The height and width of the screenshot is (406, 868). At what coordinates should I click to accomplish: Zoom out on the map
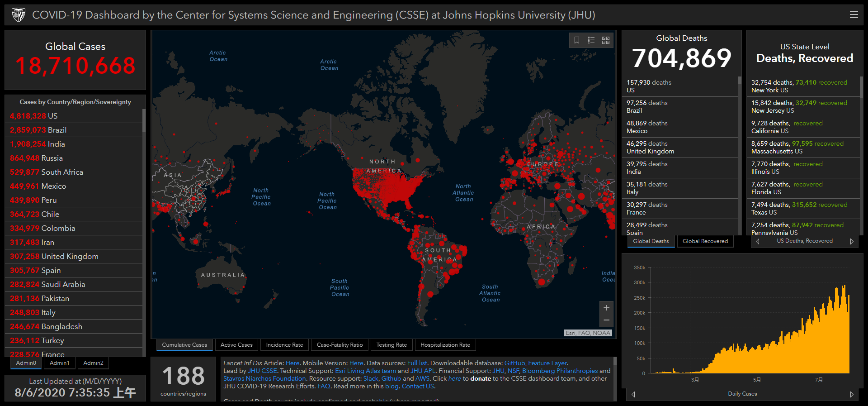606,320
